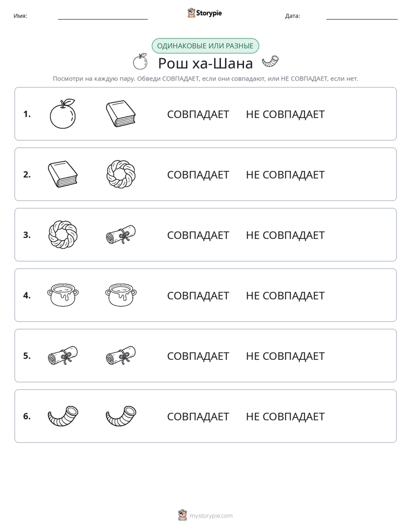Click the apple icon in row 1

[63, 113]
